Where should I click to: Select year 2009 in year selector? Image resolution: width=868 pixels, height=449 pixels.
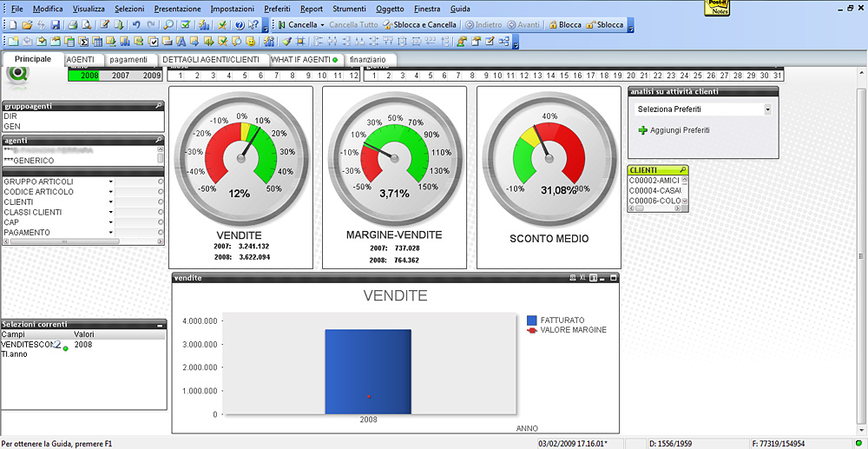[x=152, y=76]
